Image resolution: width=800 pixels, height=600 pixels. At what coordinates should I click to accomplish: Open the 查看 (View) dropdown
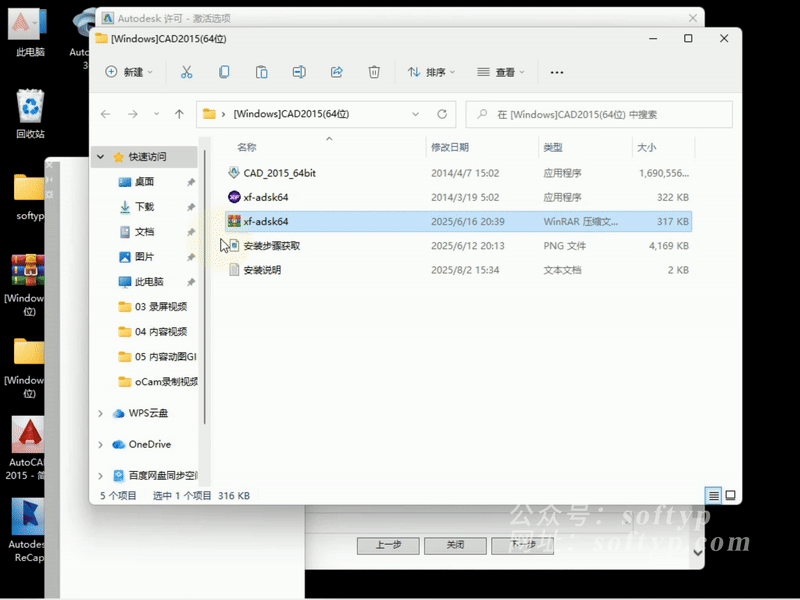501,72
